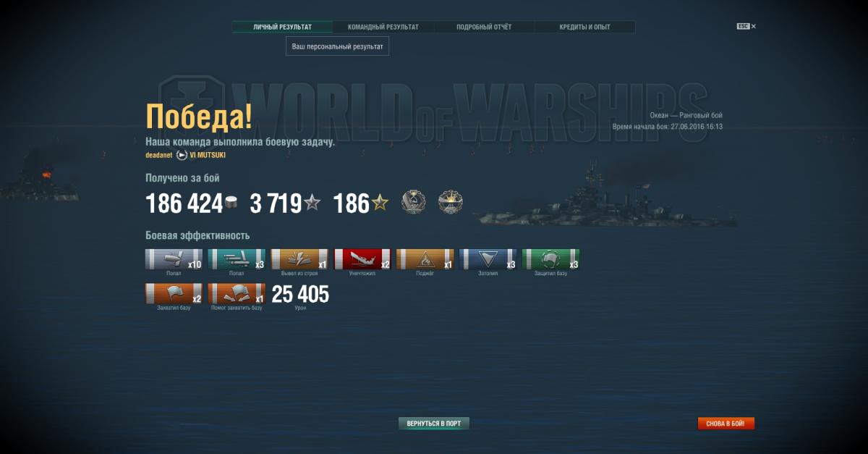Image resolution: width=868 pixels, height=454 pixels.
Task: Click the Затопил flooding ribbon
Action: click(488, 259)
